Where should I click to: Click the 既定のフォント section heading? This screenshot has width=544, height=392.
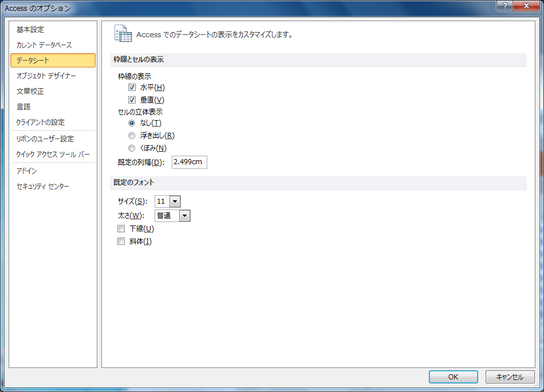point(133,183)
